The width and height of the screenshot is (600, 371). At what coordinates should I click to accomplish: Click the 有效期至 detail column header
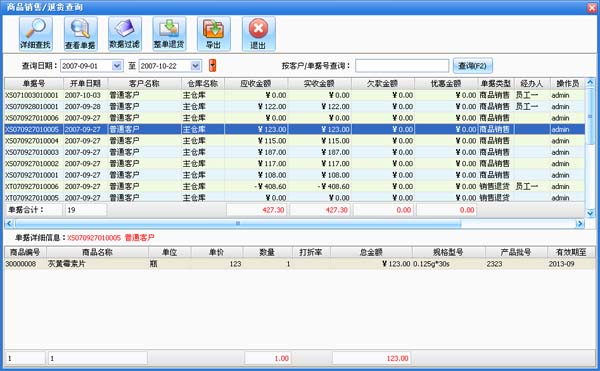[571, 252]
